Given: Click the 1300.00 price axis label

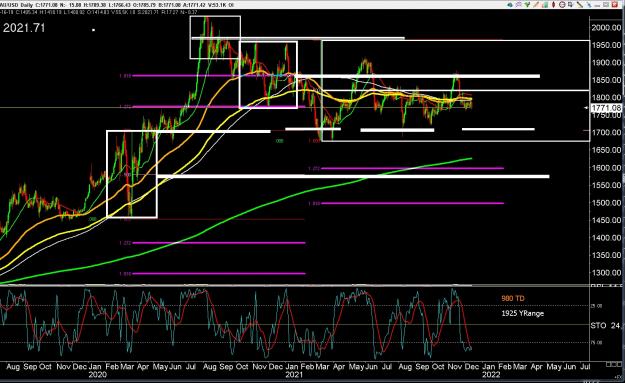Looking at the screenshot, I should 607,273.
